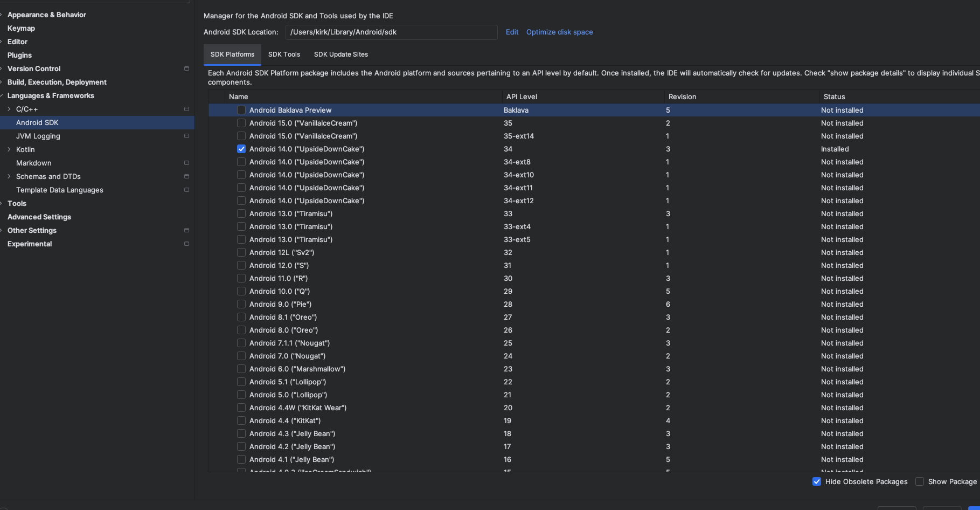Switch to the SDK Tools tab
The image size is (980, 510).
[x=284, y=54]
